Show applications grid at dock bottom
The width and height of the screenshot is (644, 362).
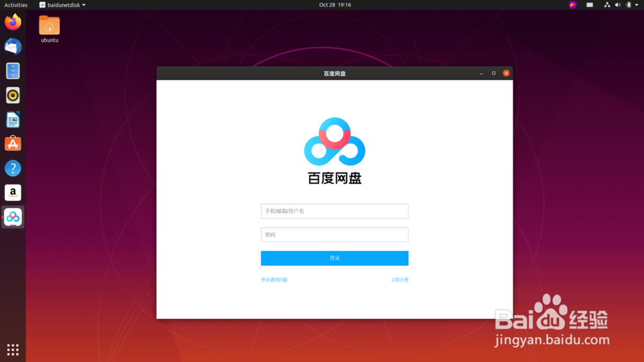coord(13,350)
